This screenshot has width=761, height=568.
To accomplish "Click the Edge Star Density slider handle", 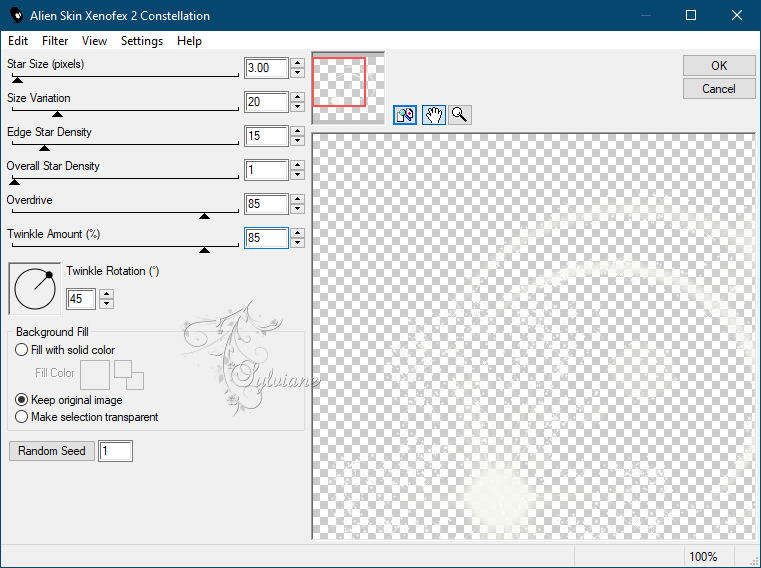I will point(44,148).
